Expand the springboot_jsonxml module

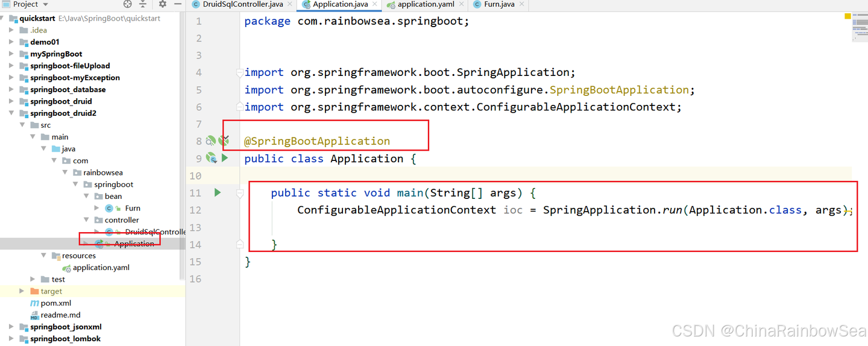11,327
